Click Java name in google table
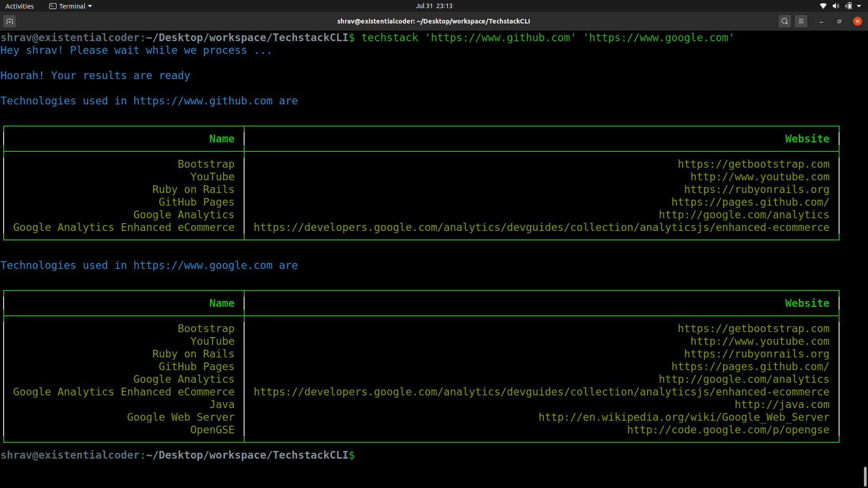Screen dimensions: 868x488 pos(222,405)
